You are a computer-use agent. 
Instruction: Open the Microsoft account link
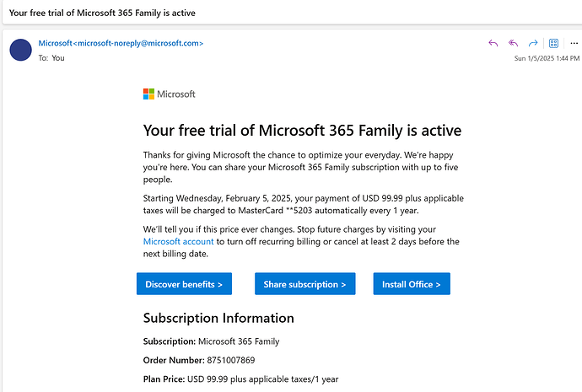click(178, 241)
